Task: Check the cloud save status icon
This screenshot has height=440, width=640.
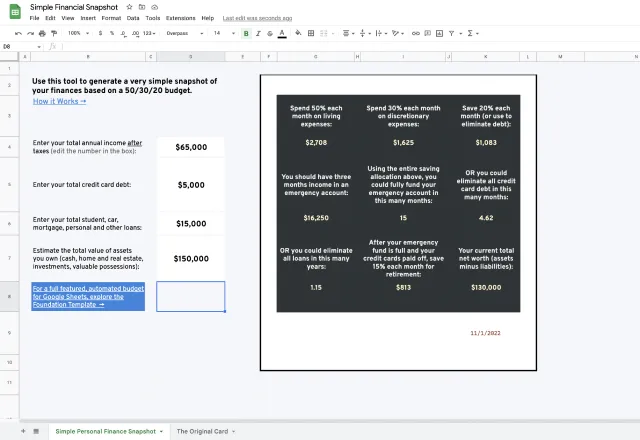Action: click(154, 7)
